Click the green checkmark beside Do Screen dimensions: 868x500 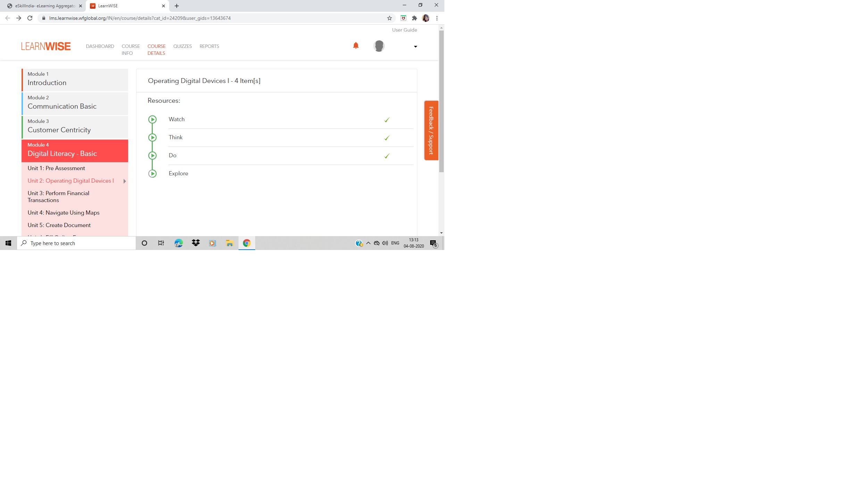click(387, 156)
